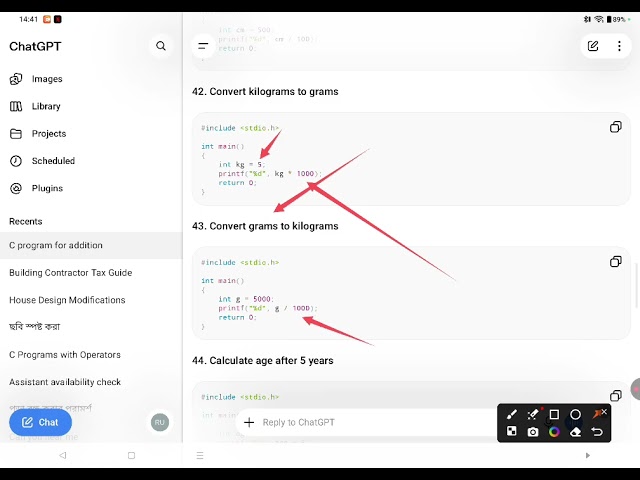
Task: Select the orange arrow tool
Action: (x=598, y=414)
